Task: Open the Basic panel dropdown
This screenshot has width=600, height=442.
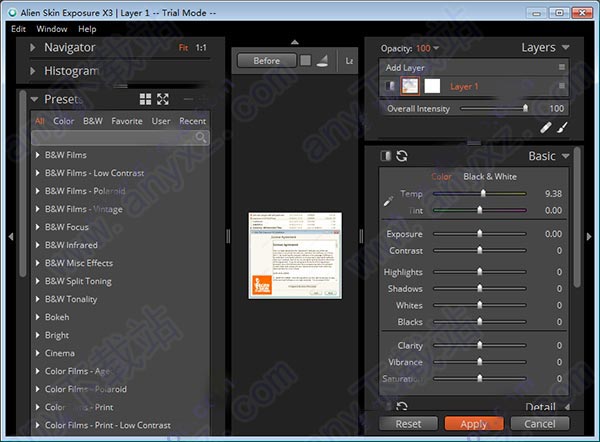Action: (566, 156)
